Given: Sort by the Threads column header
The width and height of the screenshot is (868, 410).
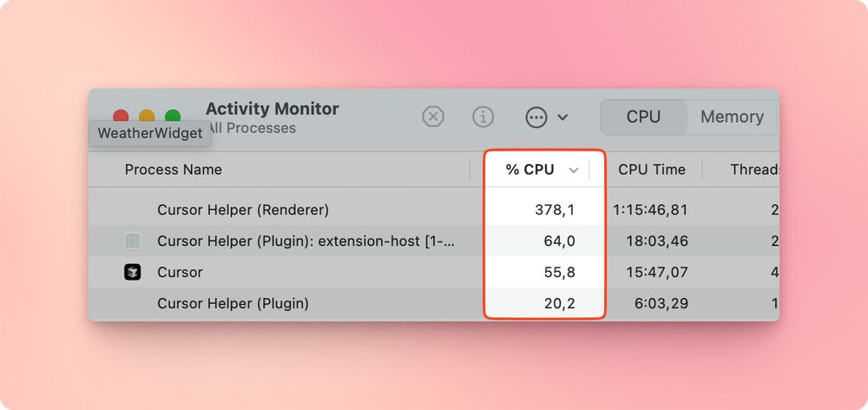Looking at the screenshot, I should (755, 169).
